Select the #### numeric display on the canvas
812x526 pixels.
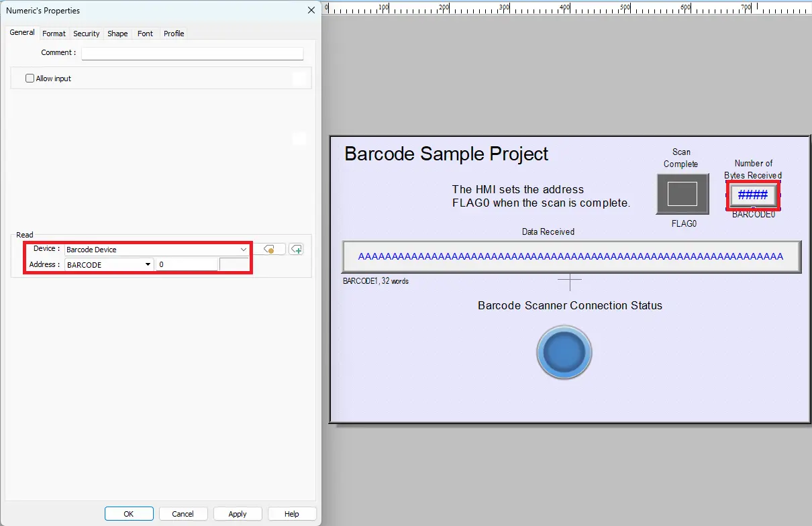click(x=752, y=195)
